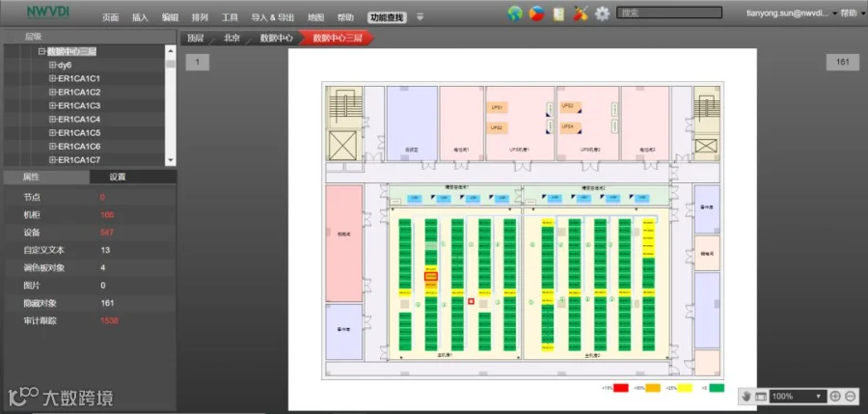
Task: Open the settings gear icon
Action: 602,14
